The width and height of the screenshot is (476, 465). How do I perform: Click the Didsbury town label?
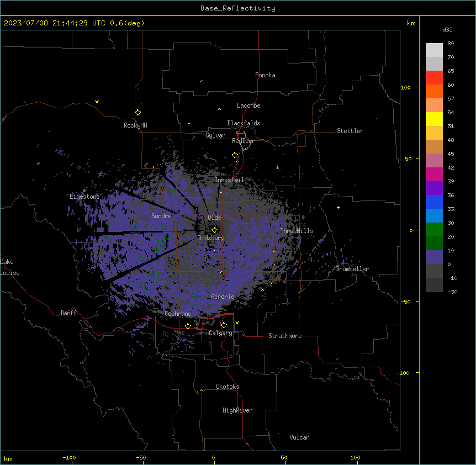211,238
